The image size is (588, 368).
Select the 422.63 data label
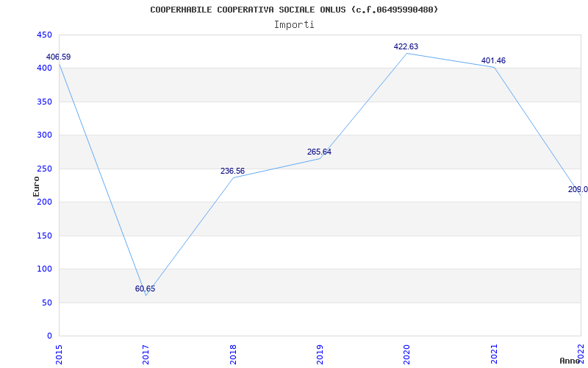(x=406, y=46)
